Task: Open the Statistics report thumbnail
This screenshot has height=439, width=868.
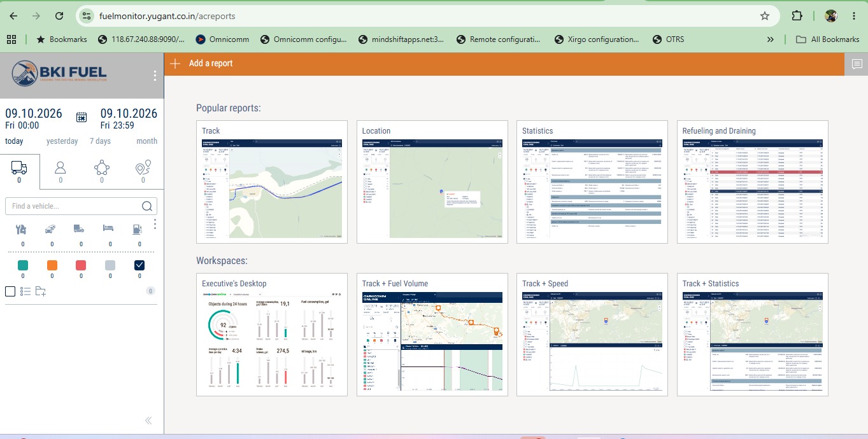Action: tap(592, 182)
